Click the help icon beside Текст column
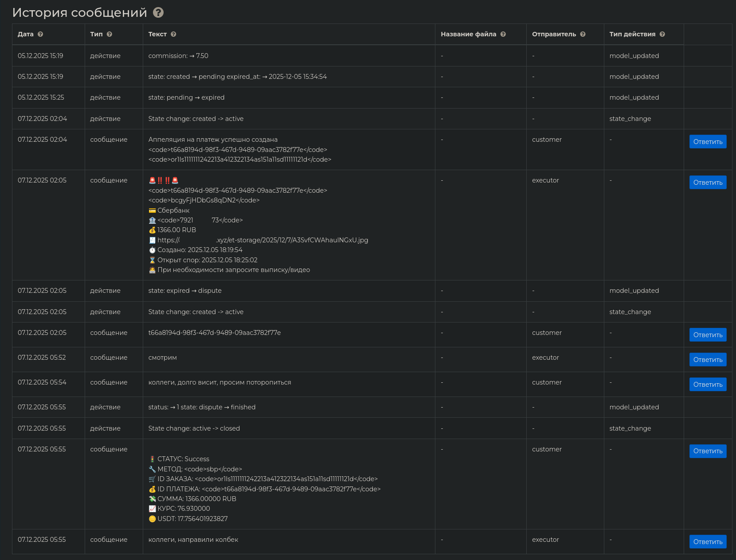The image size is (736, 560). [173, 34]
